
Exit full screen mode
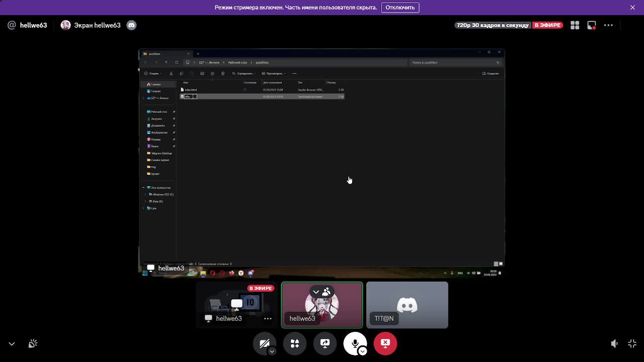(x=632, y=344)
